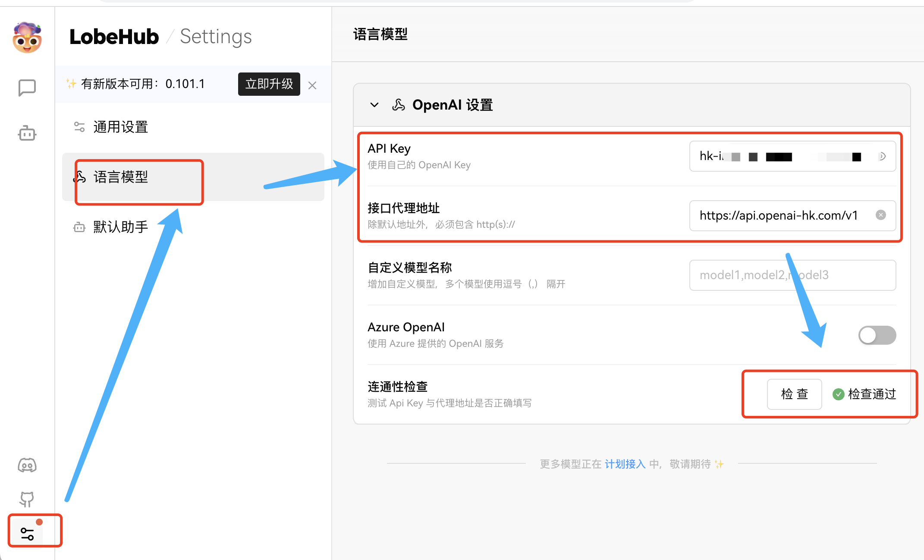The image size is (924, 560).
Task: Open the Discord community icon
Action: click(27, 466)
